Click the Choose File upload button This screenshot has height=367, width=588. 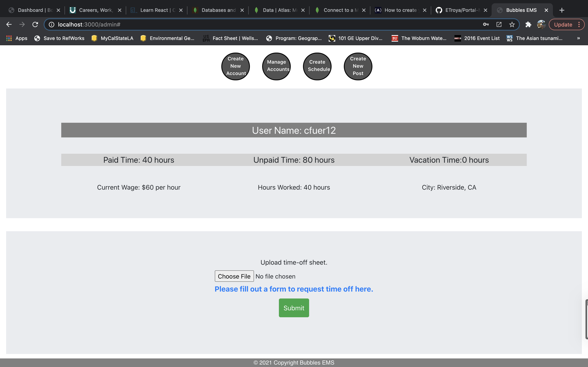click(x=234, y=276)
